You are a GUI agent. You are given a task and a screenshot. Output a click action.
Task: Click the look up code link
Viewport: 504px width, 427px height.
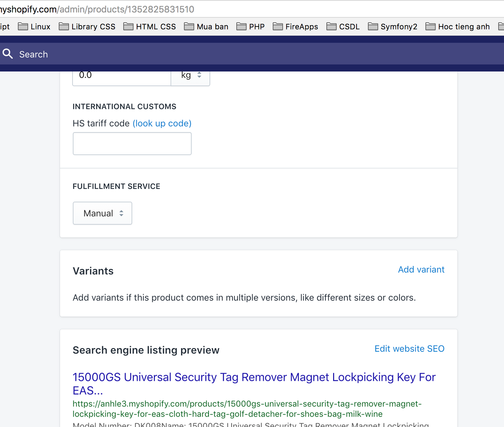click(x=162, y=123)
